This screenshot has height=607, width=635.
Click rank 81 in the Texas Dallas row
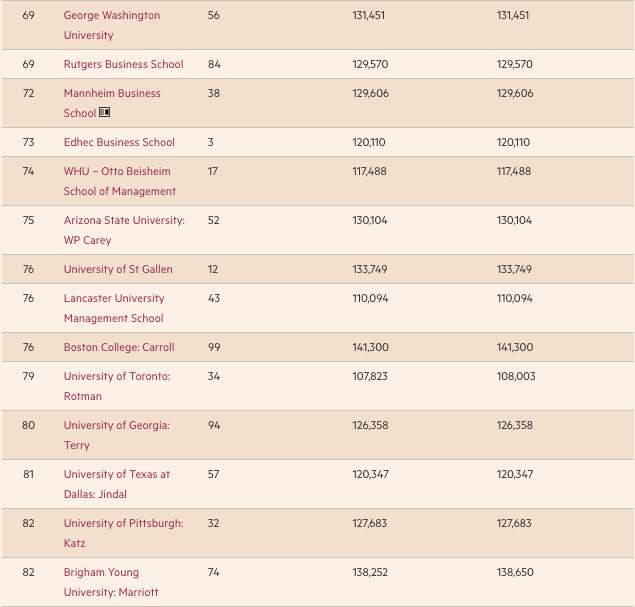click(28, 474)
